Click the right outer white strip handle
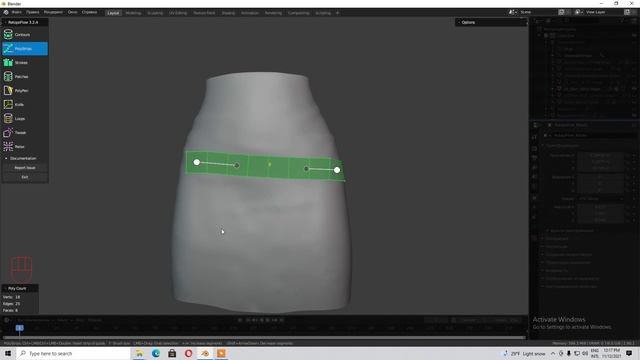Viewport: 640px width, 360px height. 337,170
